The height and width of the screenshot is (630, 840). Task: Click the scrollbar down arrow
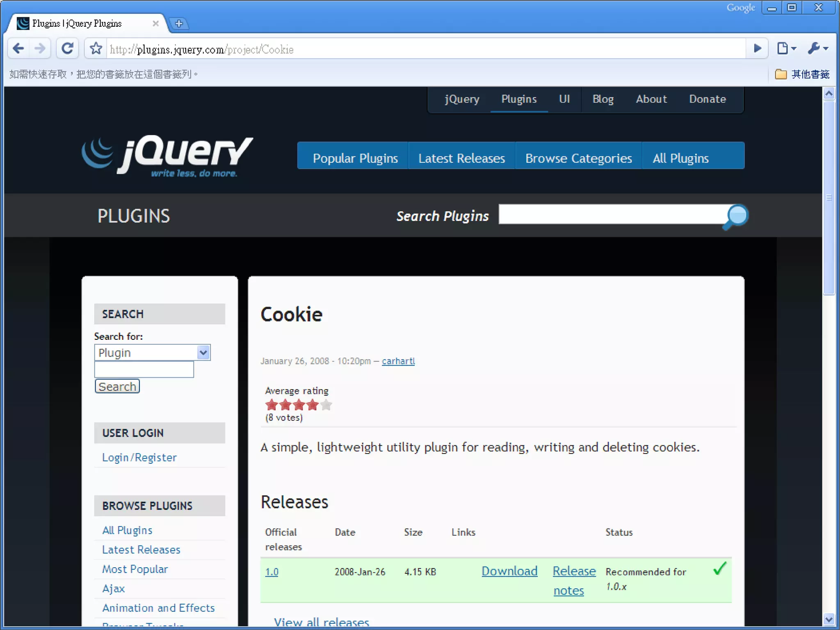pyautogui.click(x=829, y=619)
